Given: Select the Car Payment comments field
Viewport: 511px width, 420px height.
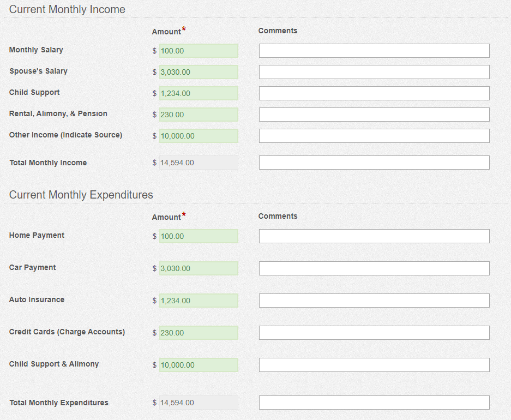Looking at the screenshot, I should pos(374,268).
